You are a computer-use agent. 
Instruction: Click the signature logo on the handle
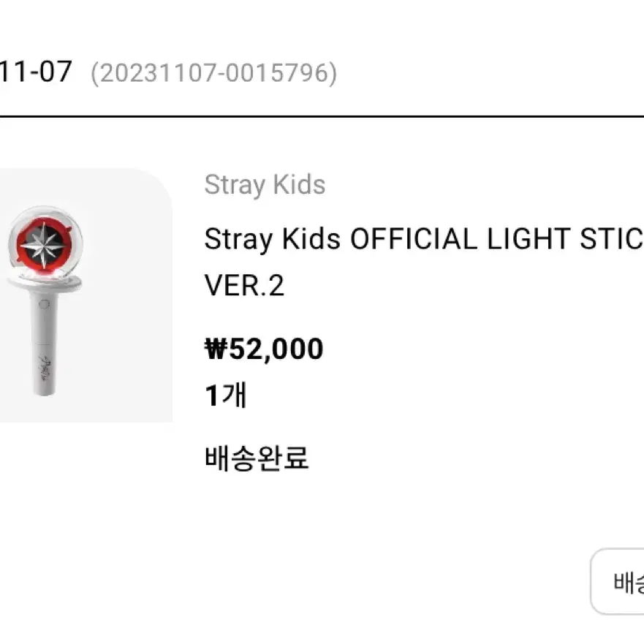pyautogui.click(x=44, y=366)
